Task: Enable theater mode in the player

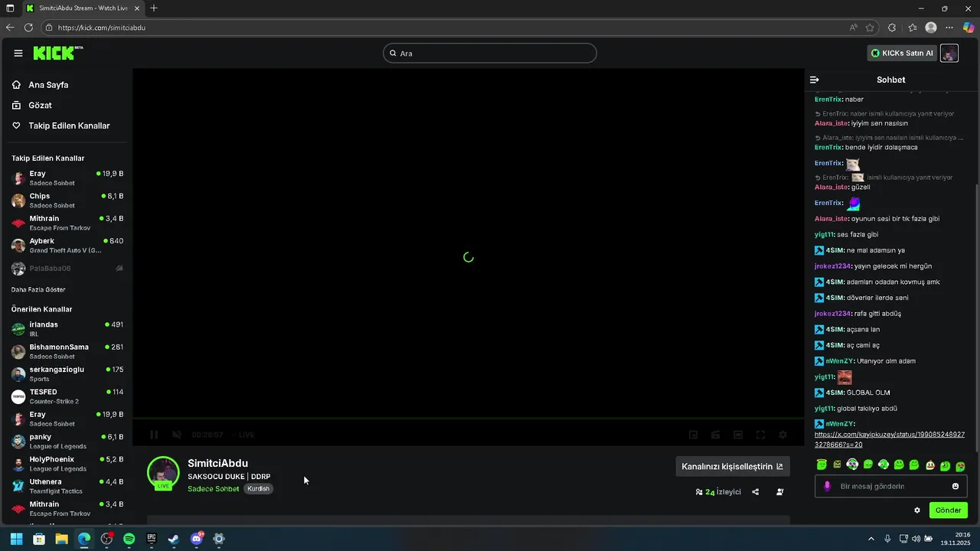Action: click(x=738, y=435)
